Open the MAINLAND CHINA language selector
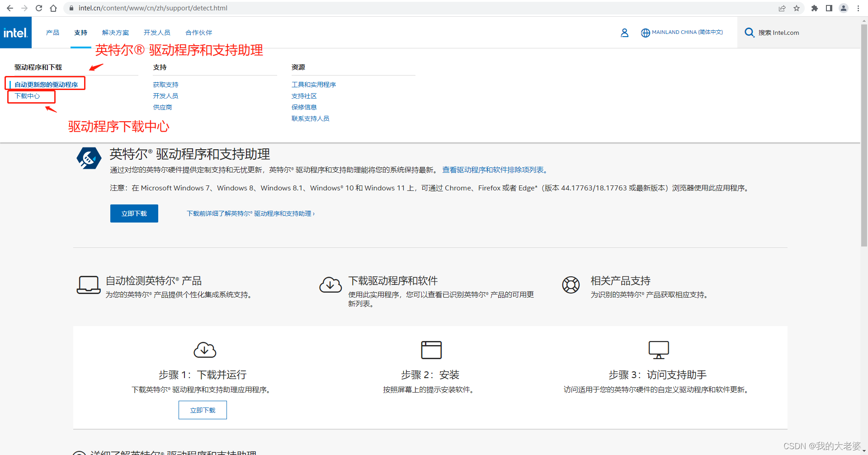The height and width of the screenshot is (455, 868). pyautogui.click(x=687, y=33)
